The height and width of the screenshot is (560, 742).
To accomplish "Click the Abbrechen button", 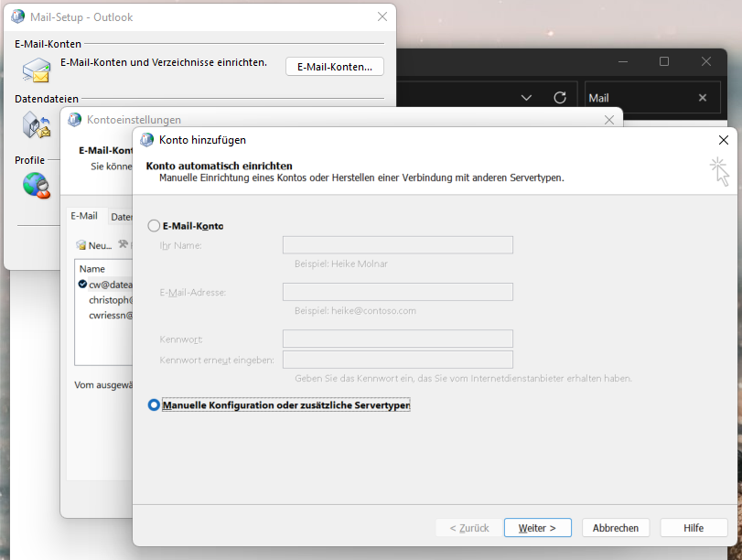I will click(616, 528).
